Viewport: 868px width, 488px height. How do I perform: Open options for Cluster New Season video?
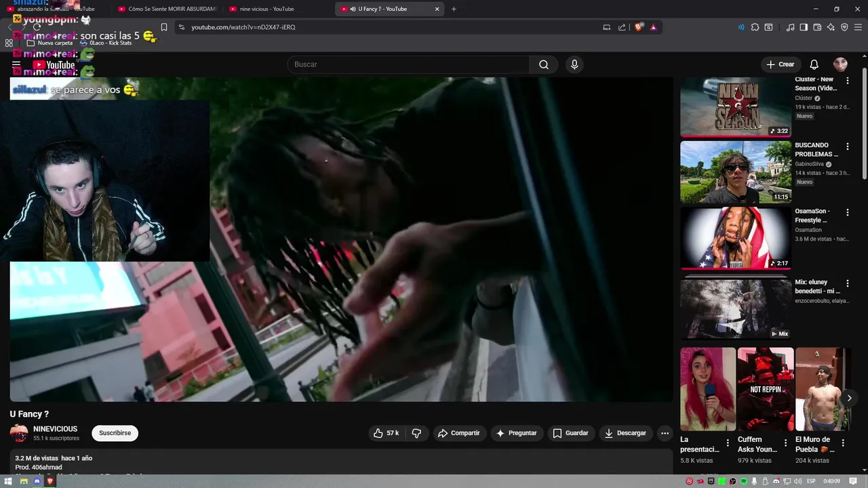847,80
